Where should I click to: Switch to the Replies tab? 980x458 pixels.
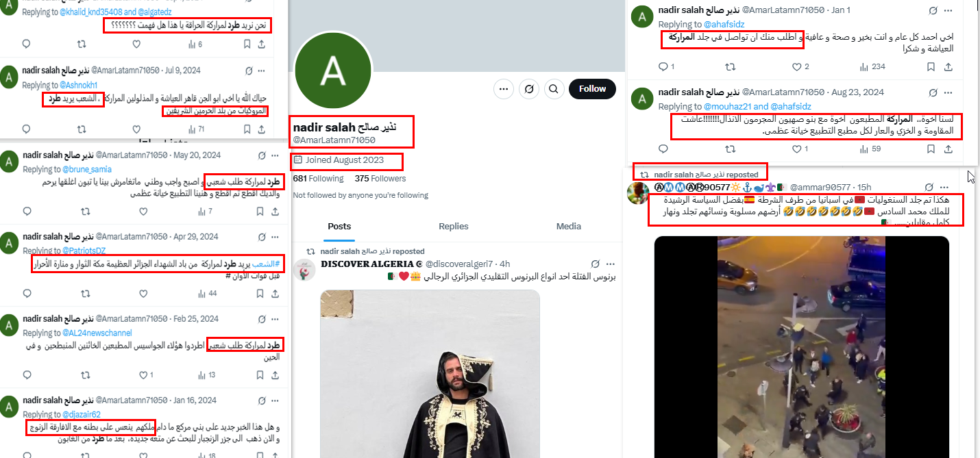(x=454, y=227)
